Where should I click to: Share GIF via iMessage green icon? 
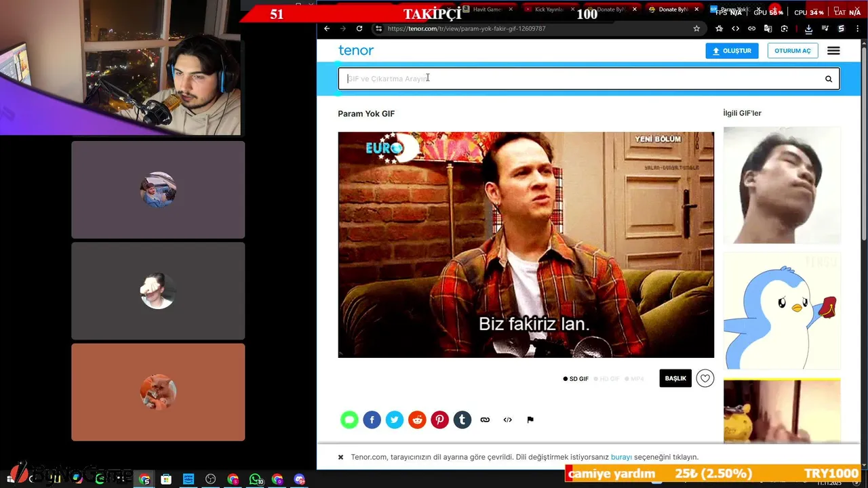[349, 420]
